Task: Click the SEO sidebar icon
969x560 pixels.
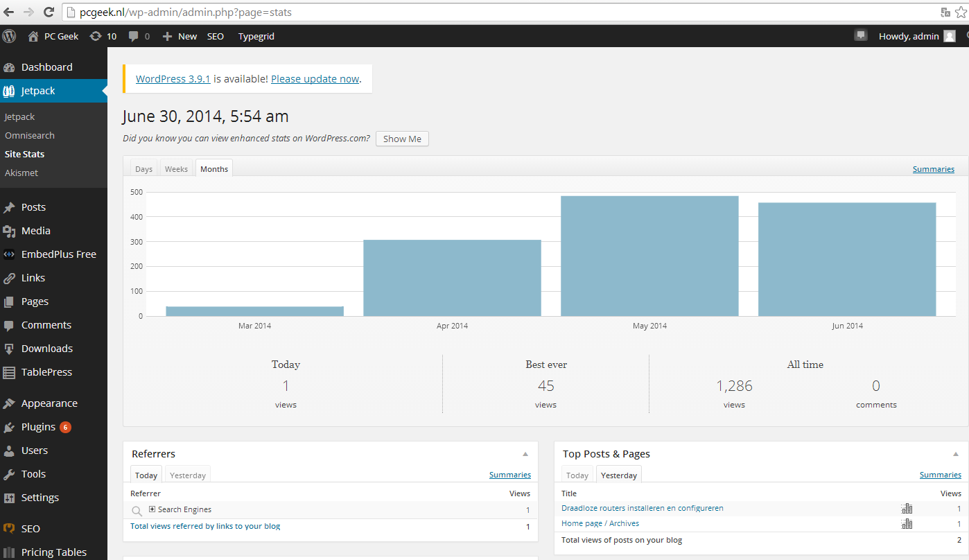Action: point(9,528)
